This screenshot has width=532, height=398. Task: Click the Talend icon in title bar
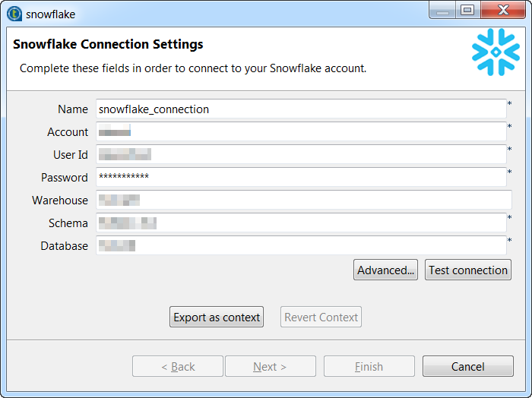point(14,13)
